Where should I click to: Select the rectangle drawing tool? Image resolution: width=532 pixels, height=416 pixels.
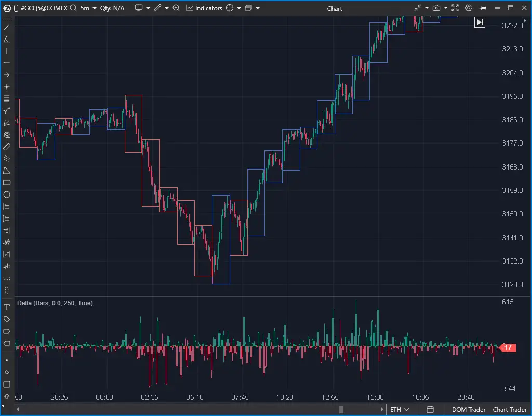[x=7, y=183]
